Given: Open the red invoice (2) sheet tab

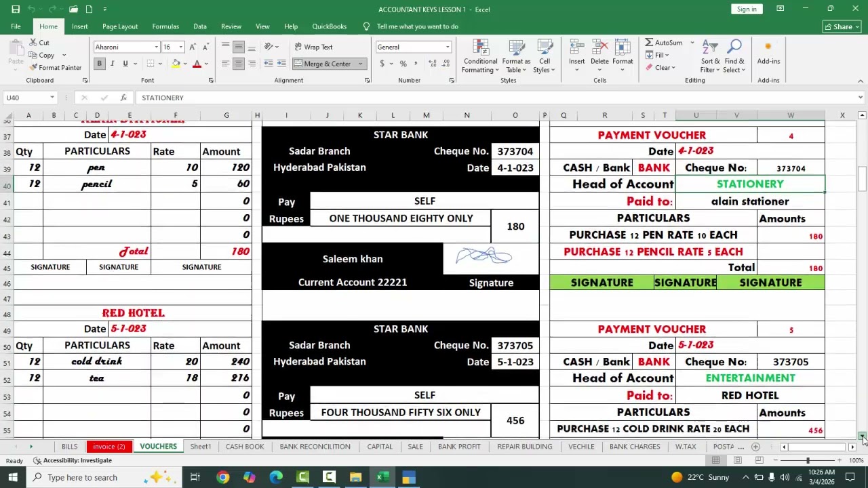Looking at the screenshot, I should [108, 447].
